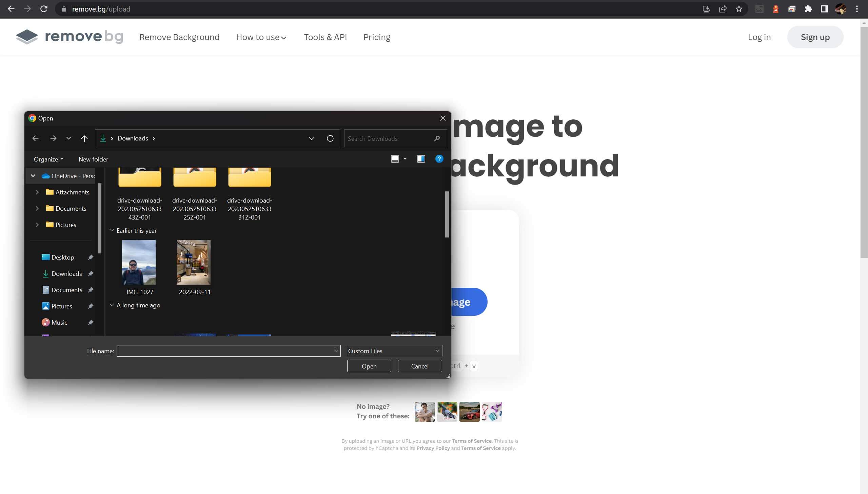The height and width of the screenshot is (494, 868).
Task: Click the File name input field
Action: coord(229,351)
